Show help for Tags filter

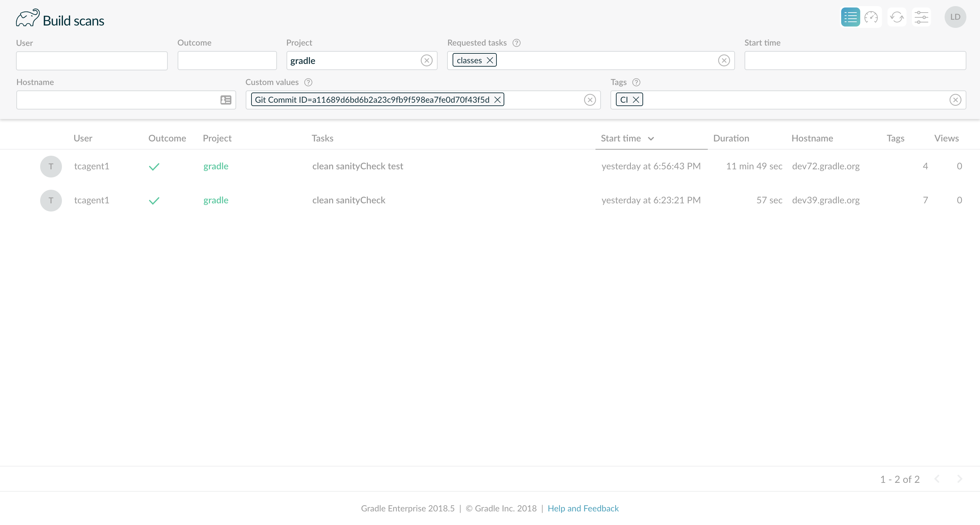636,83
